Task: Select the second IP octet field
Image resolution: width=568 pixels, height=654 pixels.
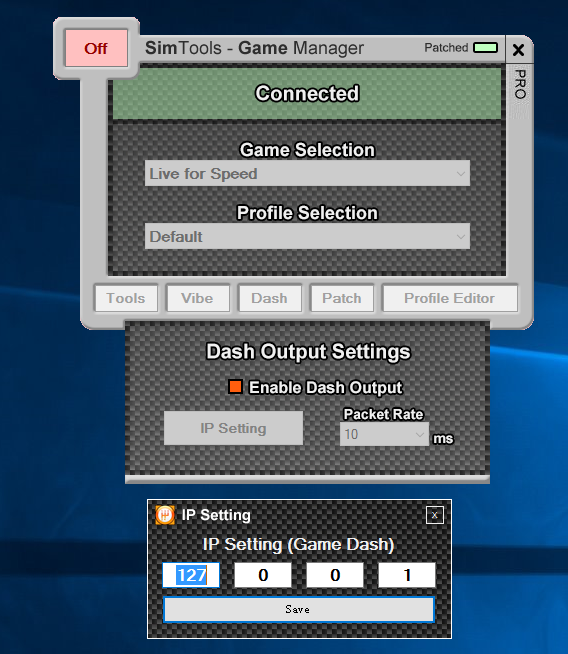Action: pos(263,575)
